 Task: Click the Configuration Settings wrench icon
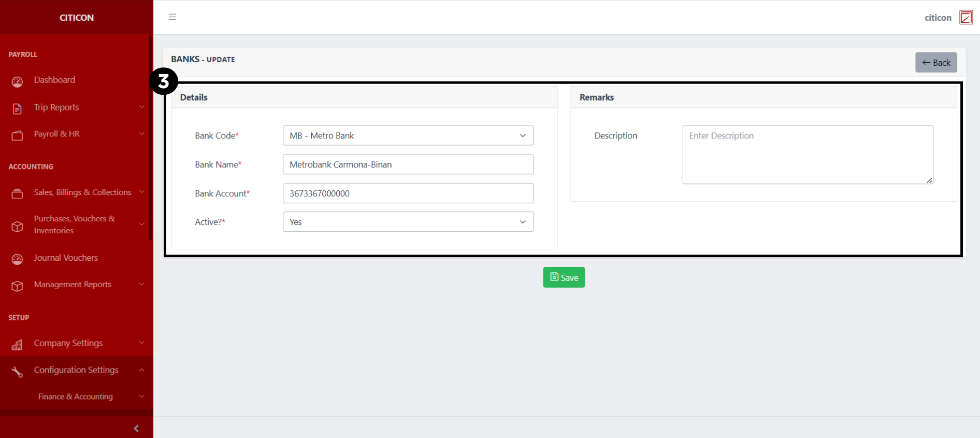coord(17,372)
